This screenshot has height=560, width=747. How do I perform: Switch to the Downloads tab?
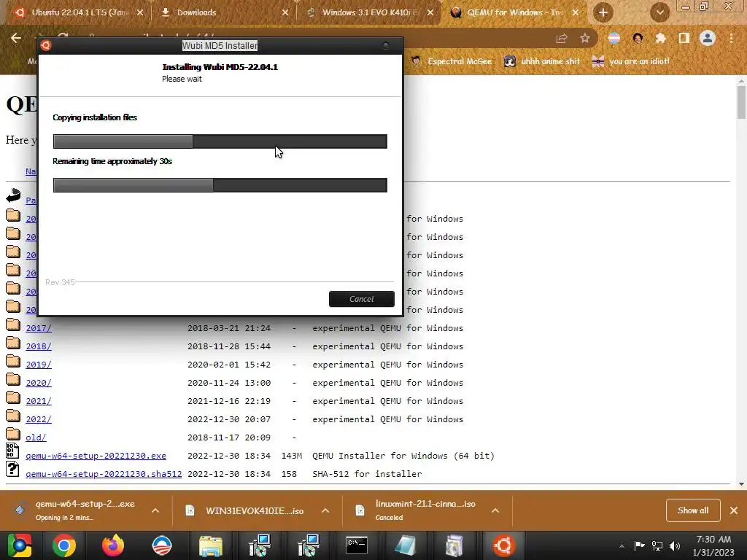coord(196,12)
